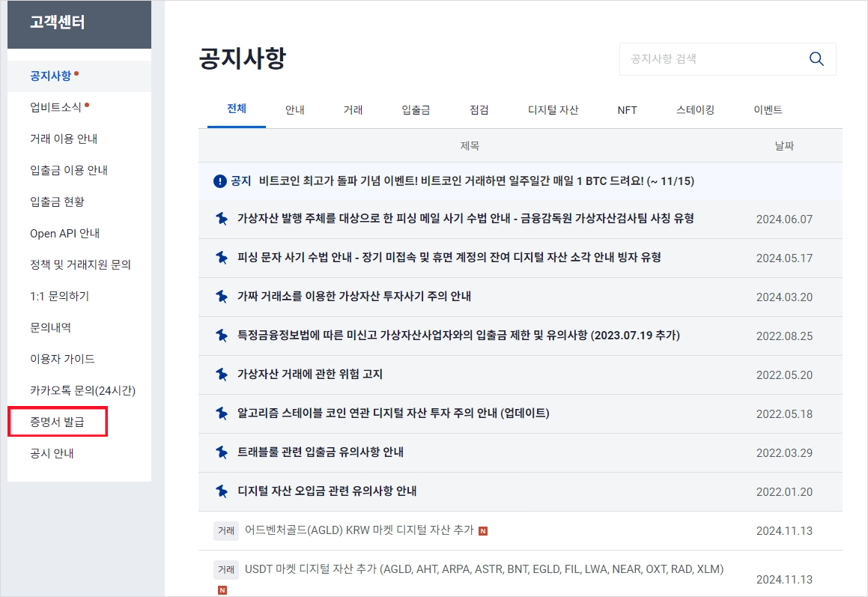This screenshot has width=868, height=597.
Task: Open 정책 및 거래지원 문의
Action: [79, 264]
